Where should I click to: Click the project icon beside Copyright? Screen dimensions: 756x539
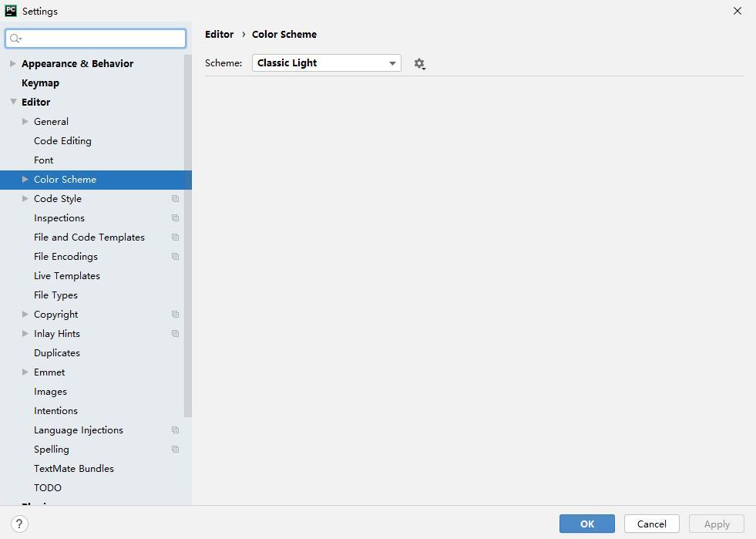tap(176, 315)
